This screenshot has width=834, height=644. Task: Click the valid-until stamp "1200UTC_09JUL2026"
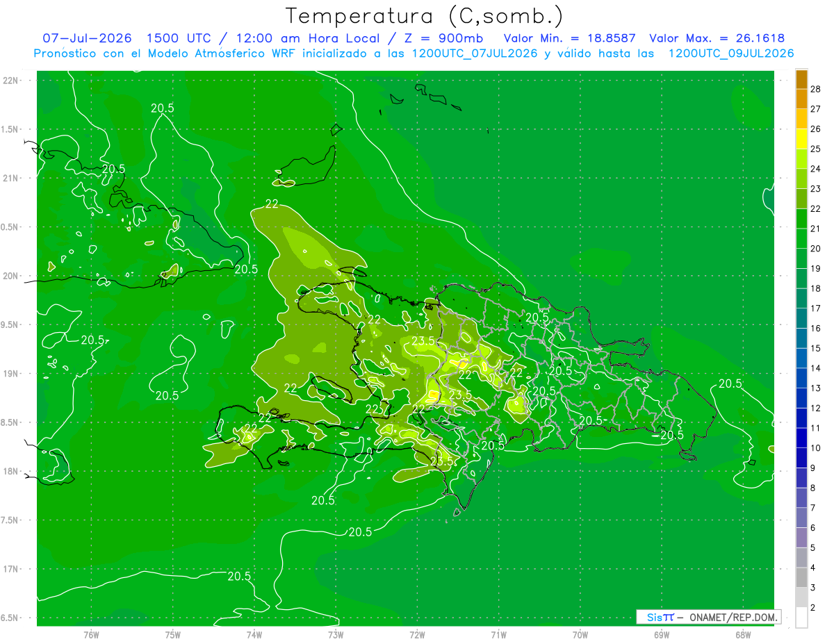click(x=730, y=53)
